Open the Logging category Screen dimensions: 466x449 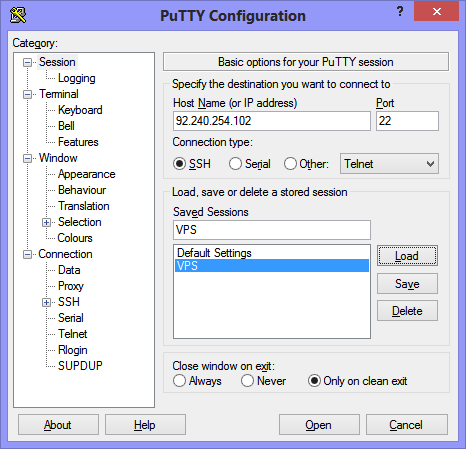[77, 78]
